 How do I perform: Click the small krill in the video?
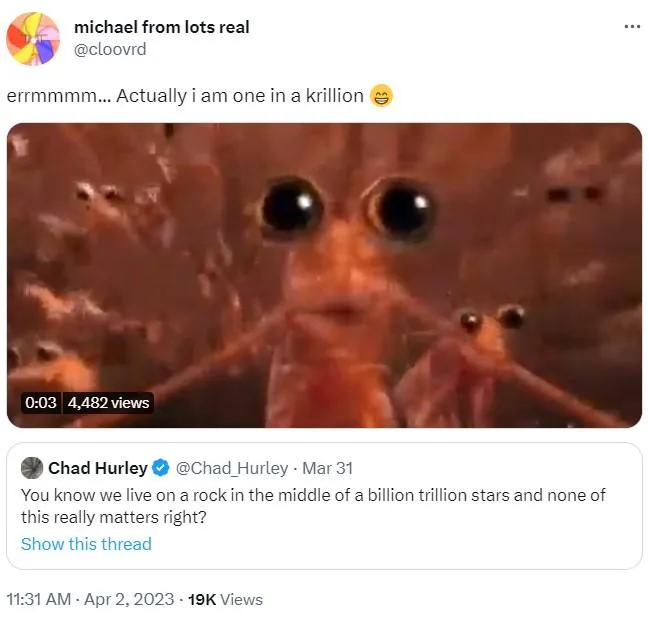point(488,356)
